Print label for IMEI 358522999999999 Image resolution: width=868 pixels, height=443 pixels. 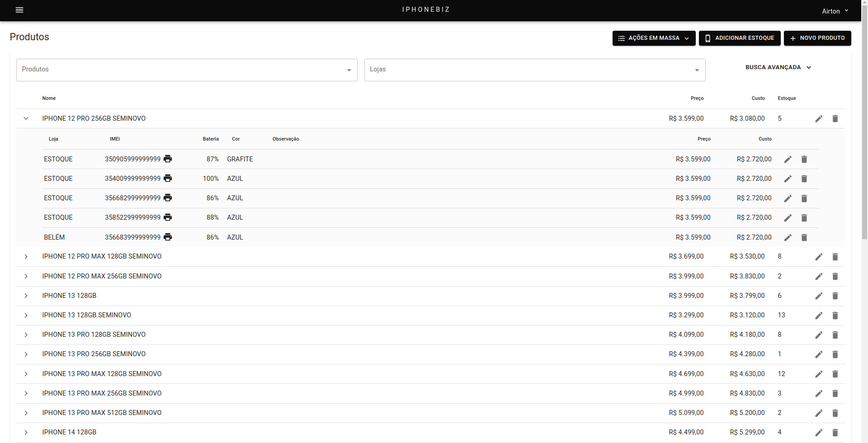pyautogui.click(x=168, y=217)
